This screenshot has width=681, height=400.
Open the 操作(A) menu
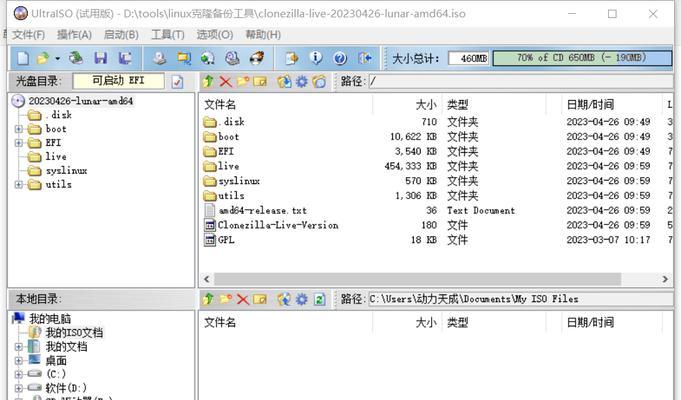point(74,34)
